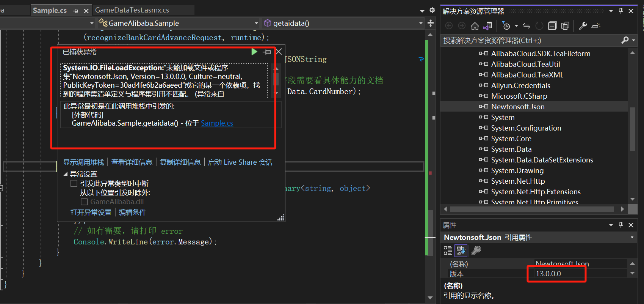Select AlibabaCloud.SDK.TeaFileform reference
Viewport: 644px width, 304px height.
click(541, 54)
